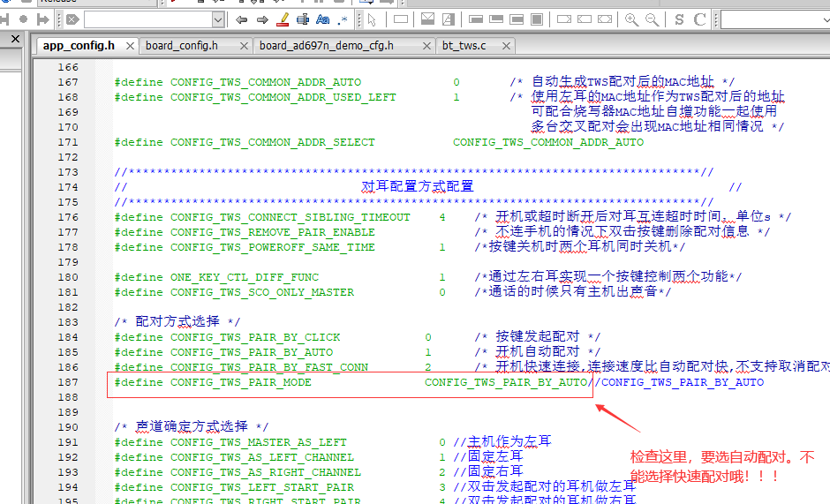Image resolution: width=830 pixels, height=504 pixels.
Task: Click the left-pointing arrow box diagram icon
Action: (x=585, y=19)
